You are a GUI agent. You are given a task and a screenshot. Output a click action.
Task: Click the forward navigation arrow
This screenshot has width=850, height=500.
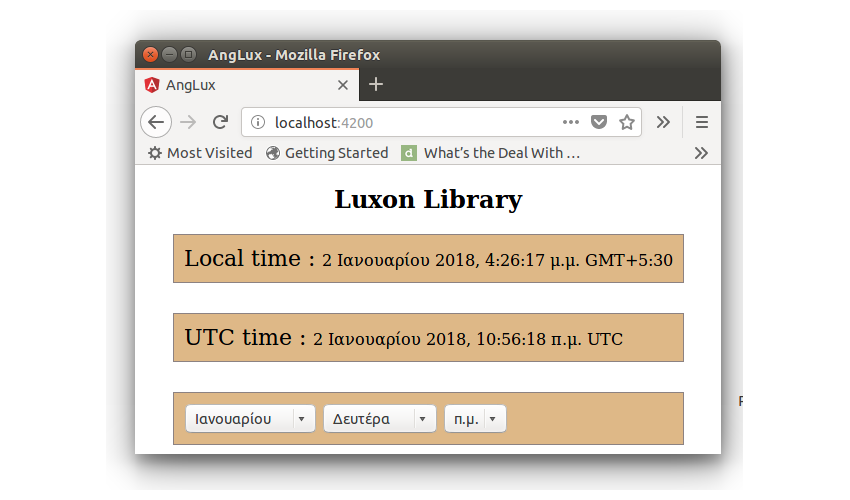click(188, 122)
